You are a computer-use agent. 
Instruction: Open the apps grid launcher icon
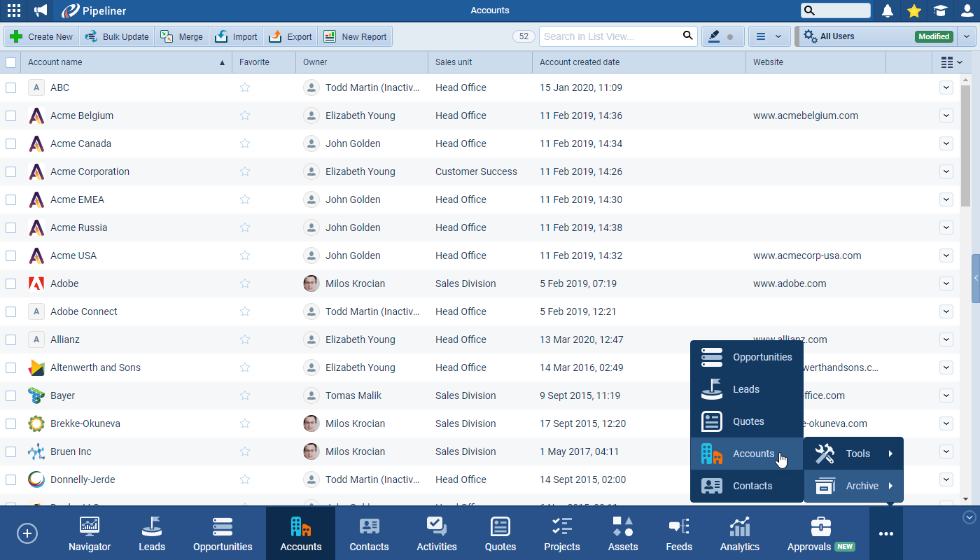pyautogui.click(x=13, y=10)
